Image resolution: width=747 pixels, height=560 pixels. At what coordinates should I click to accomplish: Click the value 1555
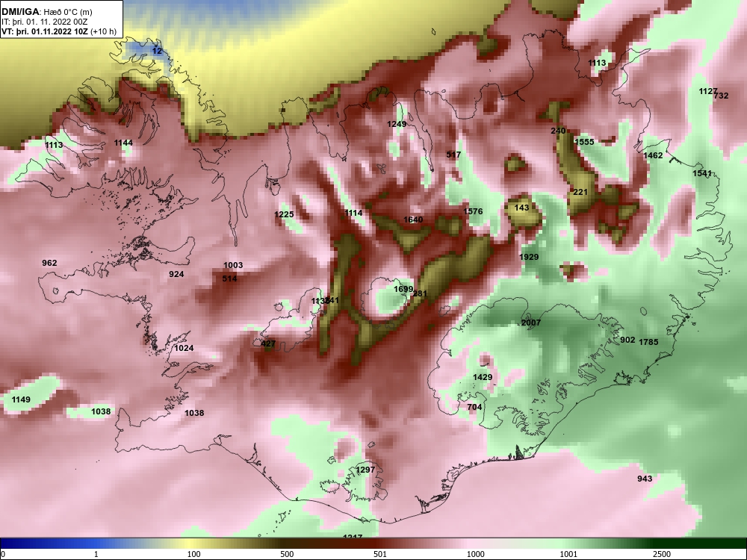coord(584,142)
